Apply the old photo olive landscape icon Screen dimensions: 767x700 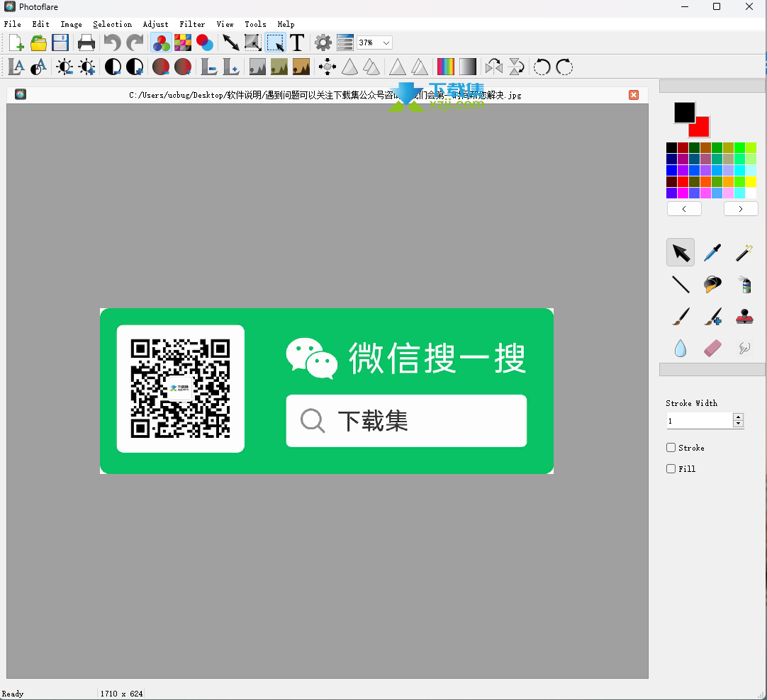(x=279, y=67)
